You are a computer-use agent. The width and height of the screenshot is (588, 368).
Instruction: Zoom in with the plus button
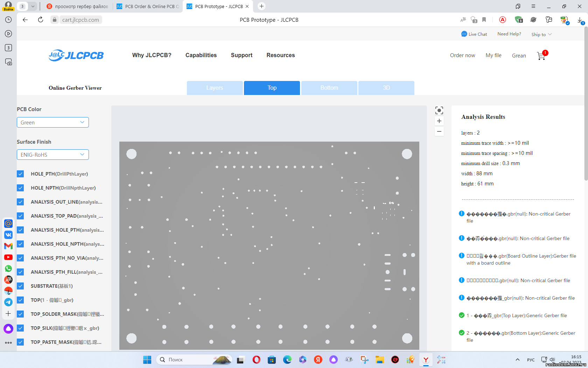[439, 121]
